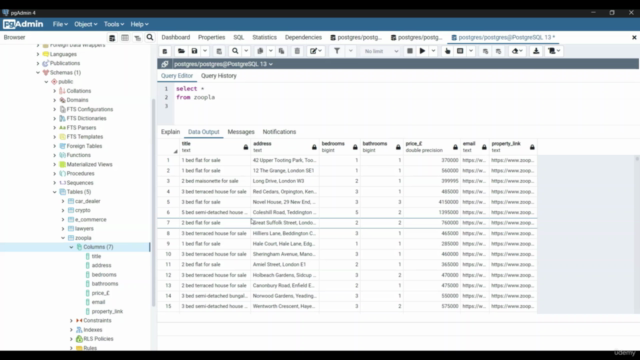Open the Object menu
This screenshot has width=640, height=360.
(x=85, y=24)
